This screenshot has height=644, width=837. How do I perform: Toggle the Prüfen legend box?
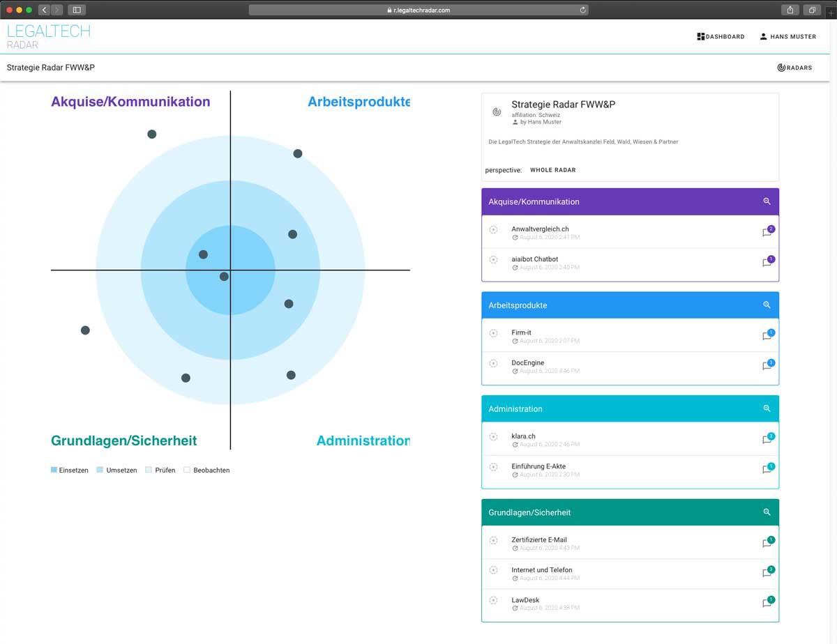[149, 470]
